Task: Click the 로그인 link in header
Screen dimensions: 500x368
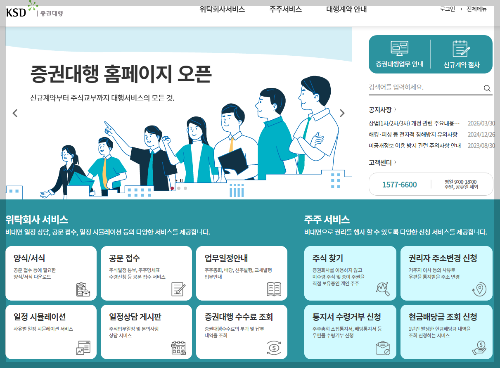Action: pos(447,9)
